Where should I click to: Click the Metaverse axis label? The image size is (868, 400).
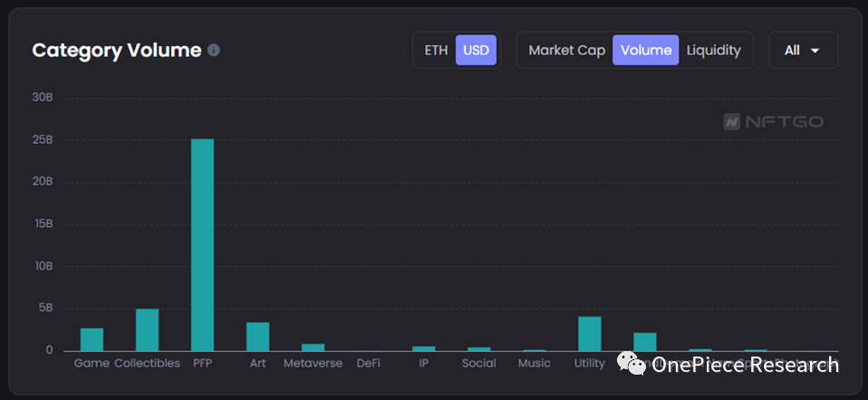[313, 364]
